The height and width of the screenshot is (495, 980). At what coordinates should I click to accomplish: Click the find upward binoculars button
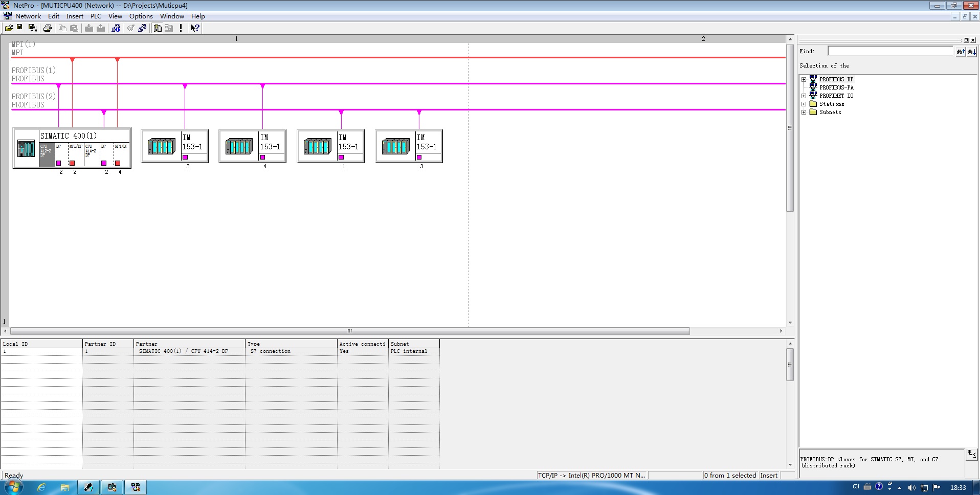(961, 51)
